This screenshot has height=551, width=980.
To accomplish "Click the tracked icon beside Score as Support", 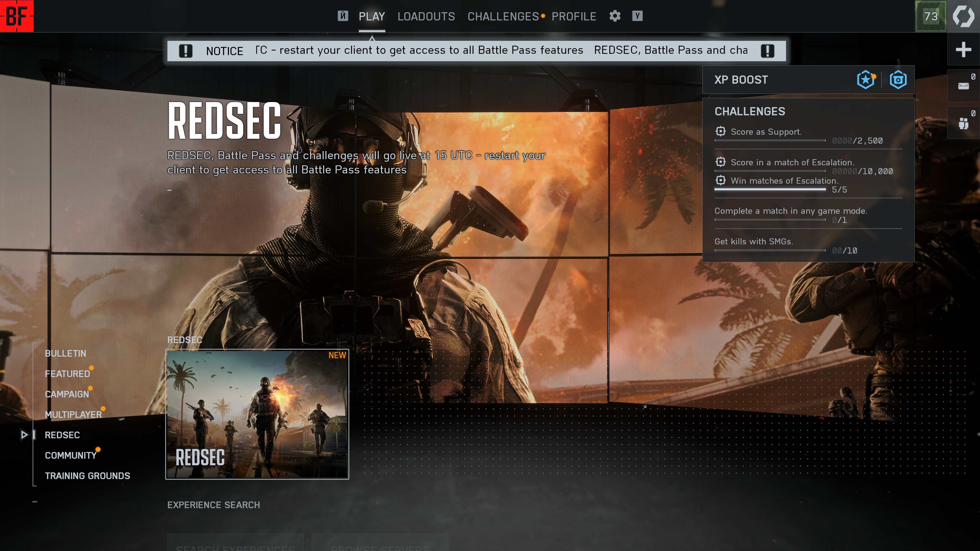I will coord(720,131).
